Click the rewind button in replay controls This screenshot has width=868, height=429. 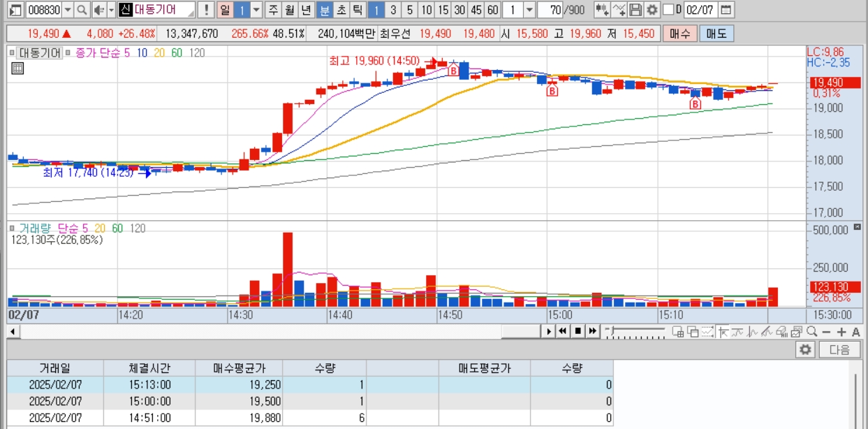[563, 331]
